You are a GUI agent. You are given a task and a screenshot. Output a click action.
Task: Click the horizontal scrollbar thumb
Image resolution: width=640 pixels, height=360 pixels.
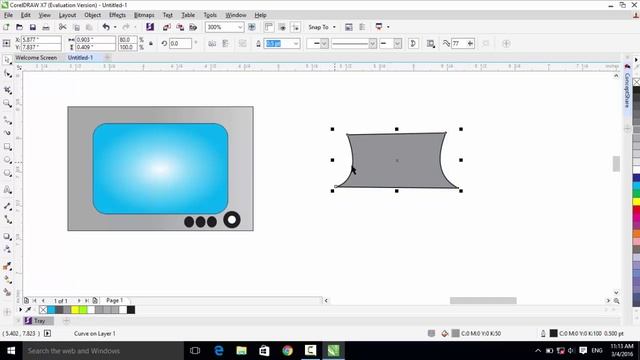click(x=483, y=300)
